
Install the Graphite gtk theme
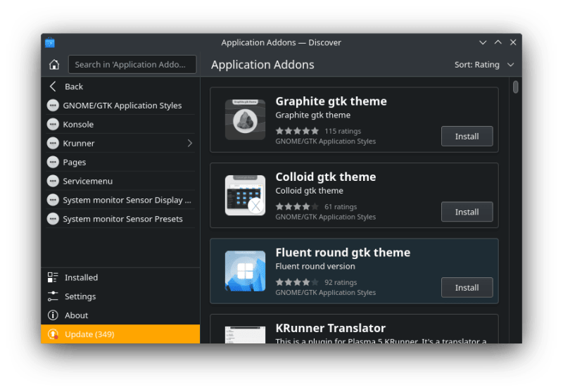467,137
